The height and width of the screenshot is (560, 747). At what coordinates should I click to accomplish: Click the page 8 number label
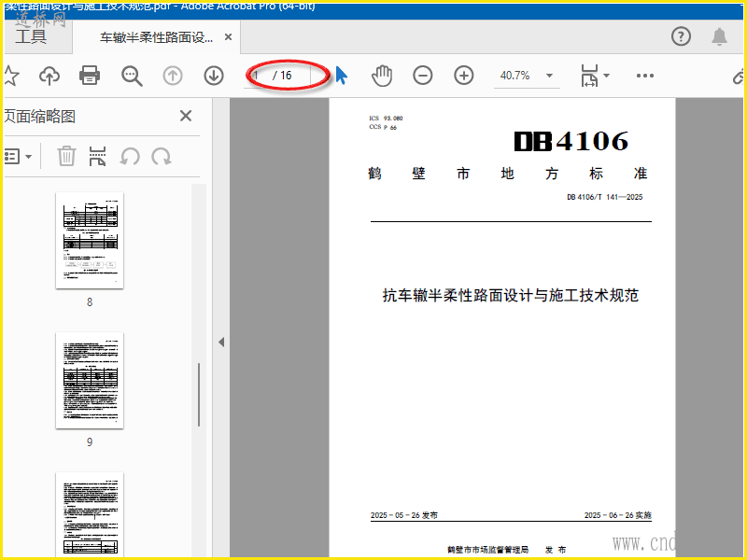pyautogui.click(x=90, y=301)
